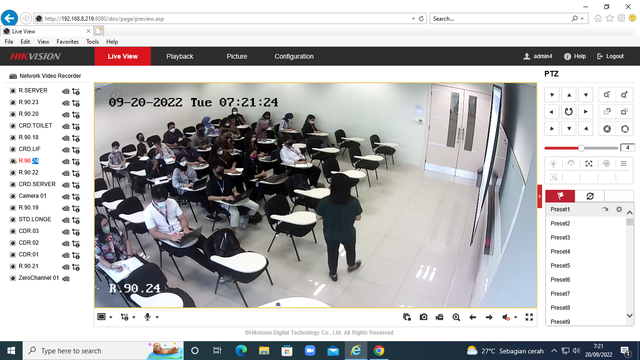The image size is (640, 360).
Task: Pan PTZ camera right arrow
Action: pos(586,112)
